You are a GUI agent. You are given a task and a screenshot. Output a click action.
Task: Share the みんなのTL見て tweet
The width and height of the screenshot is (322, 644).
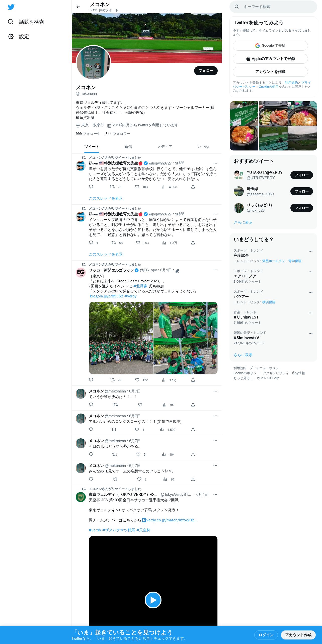coord(193,479)
